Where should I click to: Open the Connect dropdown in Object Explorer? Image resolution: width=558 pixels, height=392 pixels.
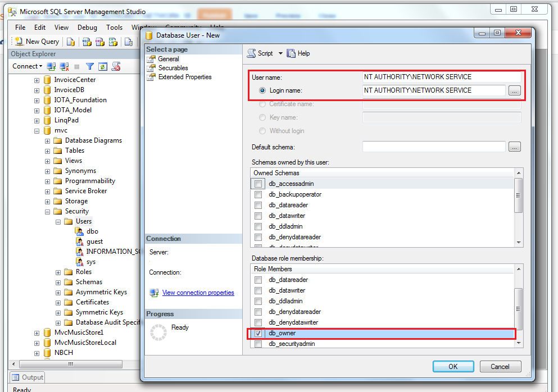tap(28, 66)
